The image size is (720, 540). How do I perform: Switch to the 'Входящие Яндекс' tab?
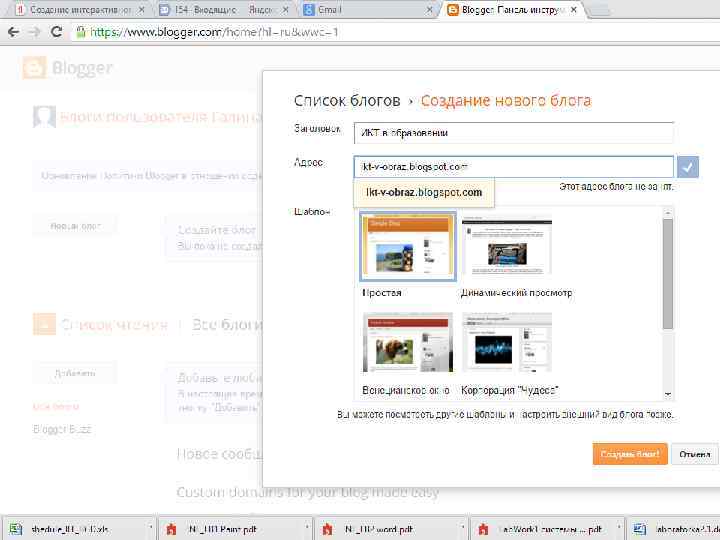coord(223,10)
